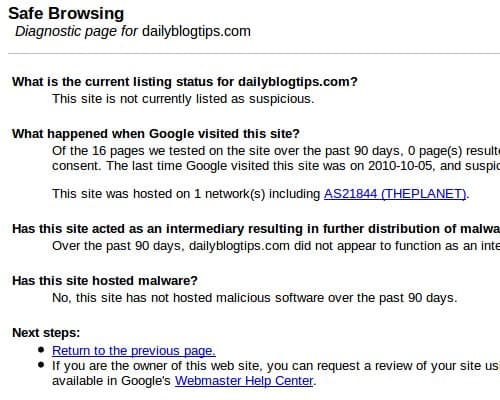
Task: Click the intermediary distribution question heading
Action: point(256,229)
